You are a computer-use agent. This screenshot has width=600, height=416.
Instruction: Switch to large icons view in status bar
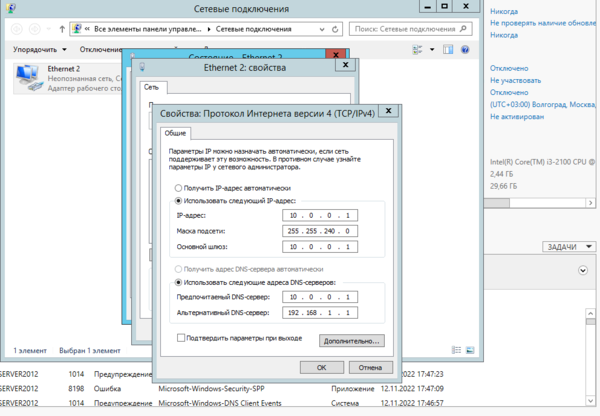click(470, 350)
